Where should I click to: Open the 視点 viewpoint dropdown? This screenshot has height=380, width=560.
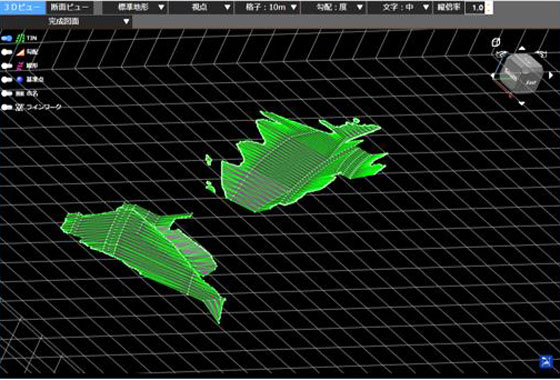tap(201, 7)
